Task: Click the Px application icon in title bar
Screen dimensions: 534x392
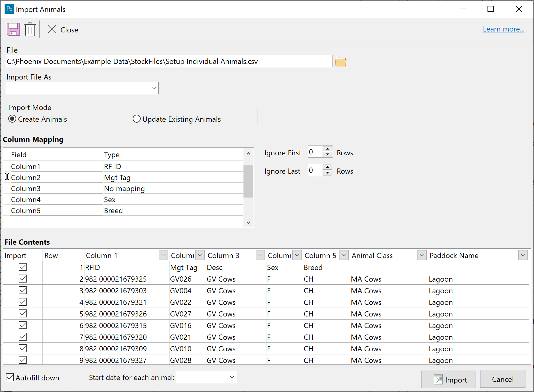Action: pos(9,9)
